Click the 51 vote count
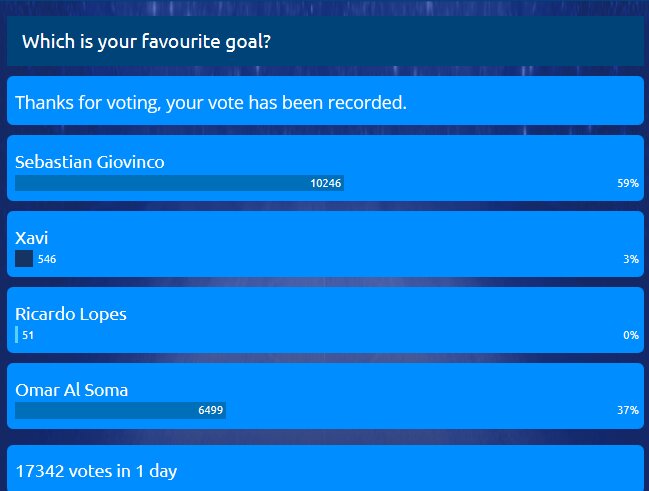Image resolution: width=649 pixels, height=491 pixels. point(28,335)
